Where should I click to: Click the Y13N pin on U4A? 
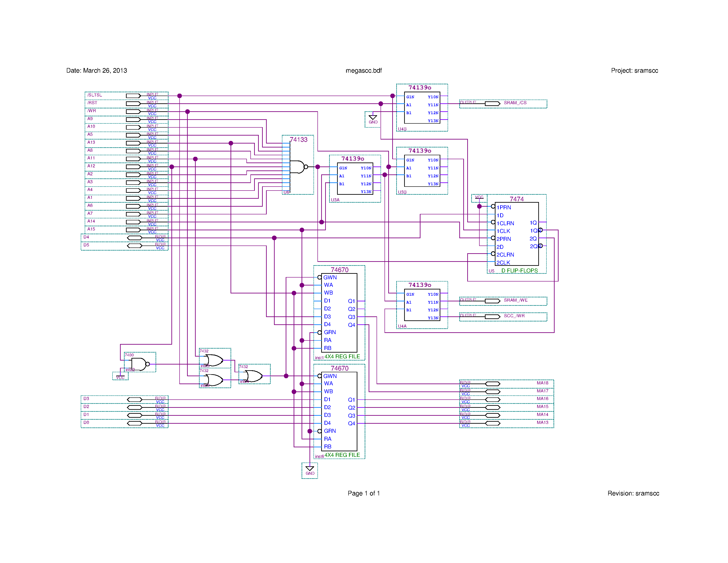[x=433, y=318]
